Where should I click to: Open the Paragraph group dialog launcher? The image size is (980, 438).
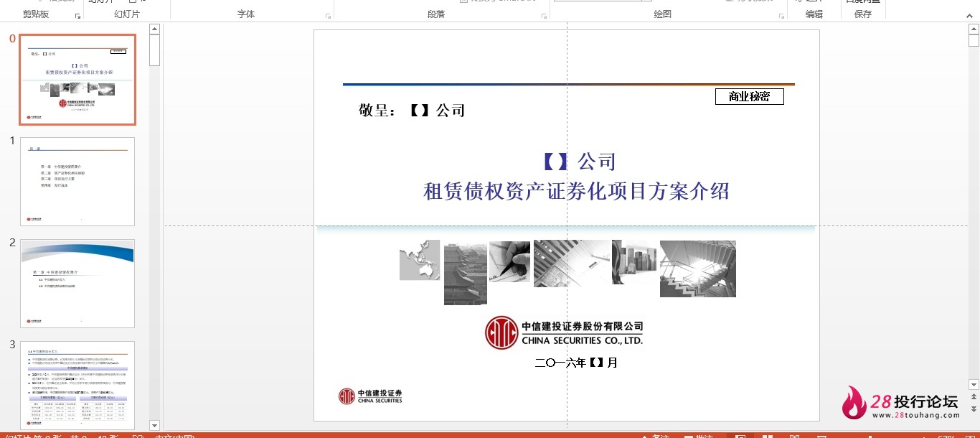[544, 16]
